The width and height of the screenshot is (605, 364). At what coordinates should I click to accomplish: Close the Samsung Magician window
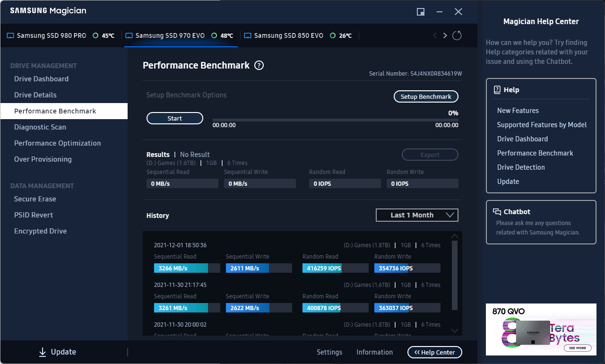458,12
